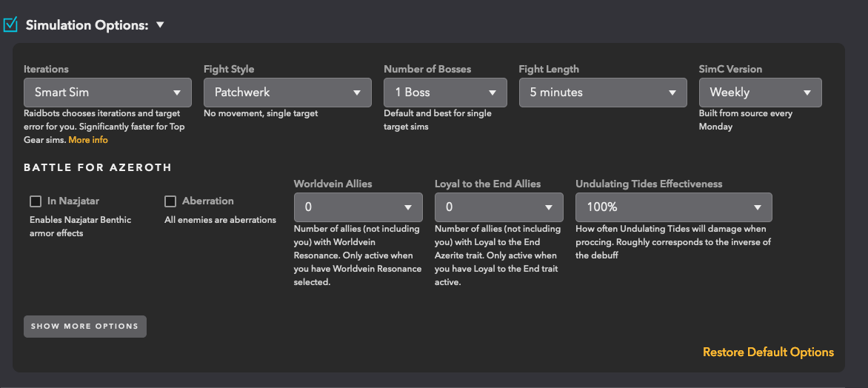The height and width of the screenshot is (388, 868).
Task: Click Restore Default Options link
Action: (768, 352)
